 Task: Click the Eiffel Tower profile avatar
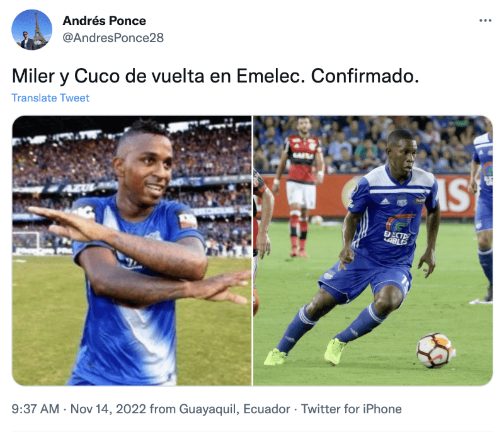[31, 30]
